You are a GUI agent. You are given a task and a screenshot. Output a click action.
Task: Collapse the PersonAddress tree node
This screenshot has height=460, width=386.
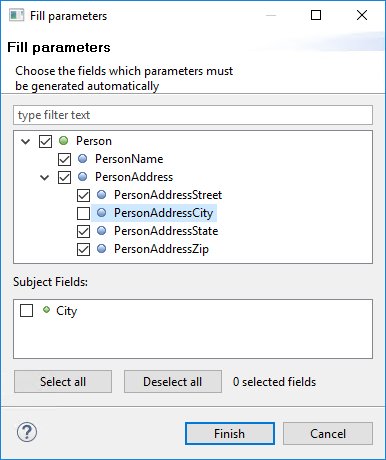(45, 177)
